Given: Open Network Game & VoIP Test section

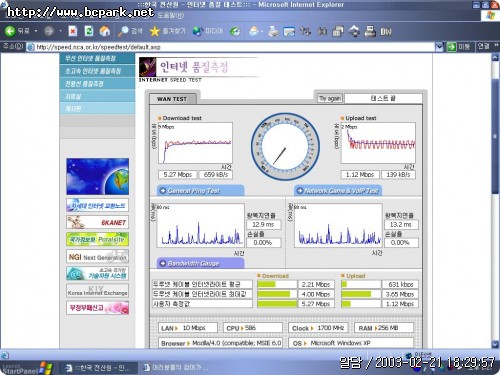Looking at the screenshot, I should click(338, 191).
